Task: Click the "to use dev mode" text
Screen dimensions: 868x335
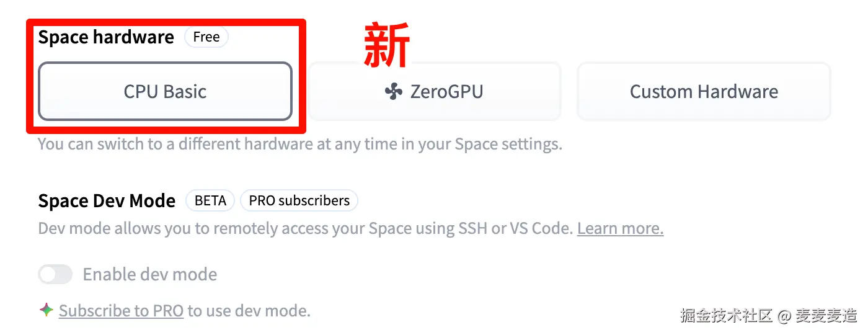Action: coord(249,310)
